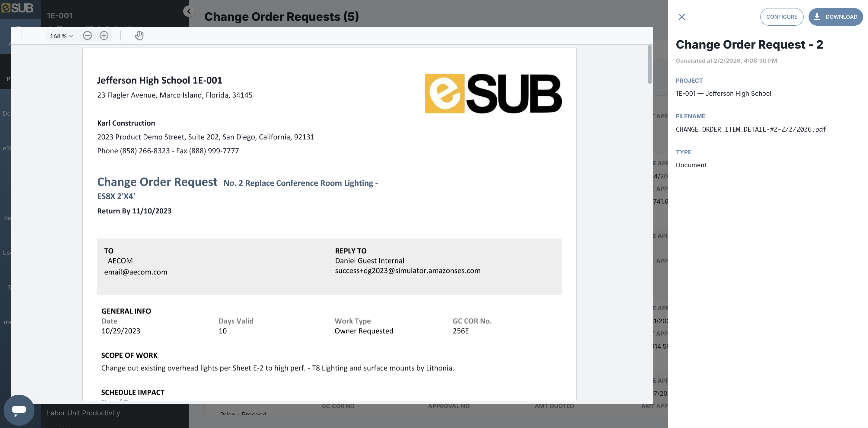Open the 168% zoom level dropdown
Viewport: 868px width, 428px height.
point(61,36)
